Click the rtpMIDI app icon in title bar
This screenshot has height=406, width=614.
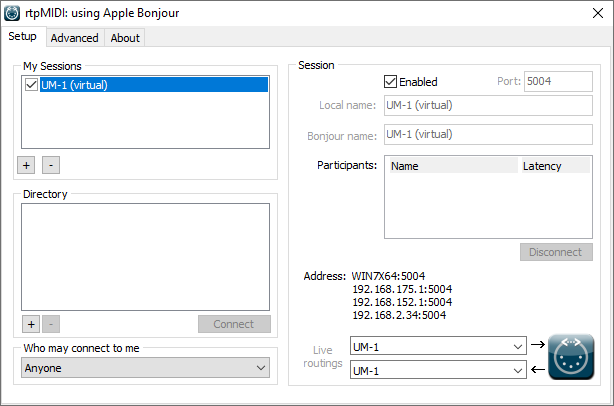[12, 13]
